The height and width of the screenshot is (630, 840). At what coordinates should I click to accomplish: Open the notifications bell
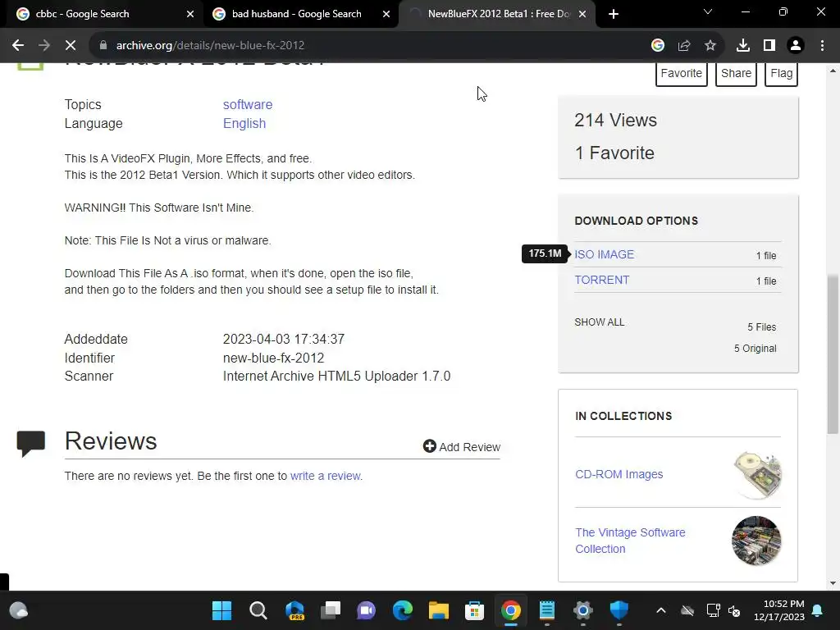click(818, 610)
